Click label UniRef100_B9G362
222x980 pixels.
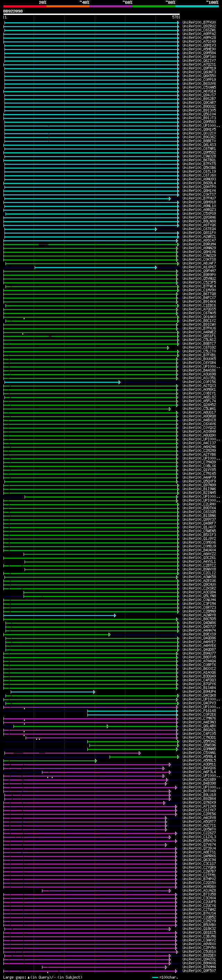click(199, 137)
